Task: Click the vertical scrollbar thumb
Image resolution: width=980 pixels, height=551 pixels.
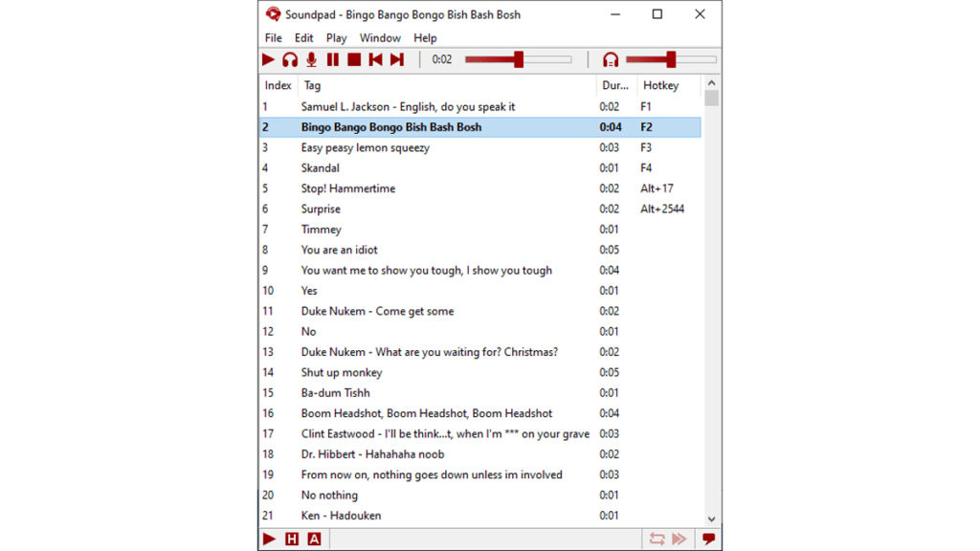Action: click(x=711, y=99)
